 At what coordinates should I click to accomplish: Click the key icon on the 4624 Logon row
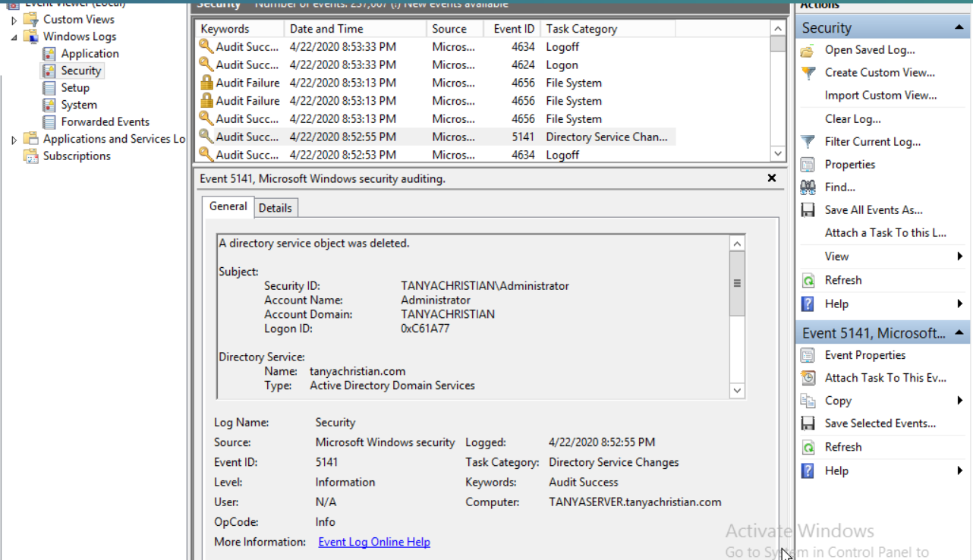coord(206,64)
